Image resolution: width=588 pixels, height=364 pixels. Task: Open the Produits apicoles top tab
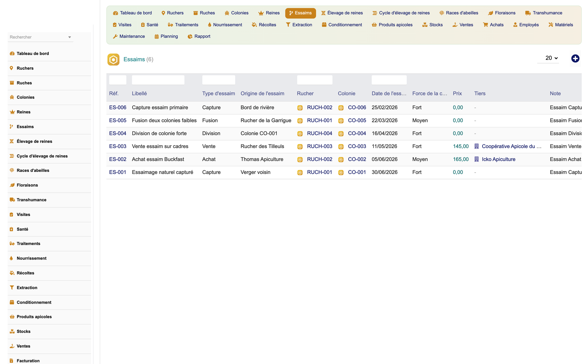tap(392, 25)
